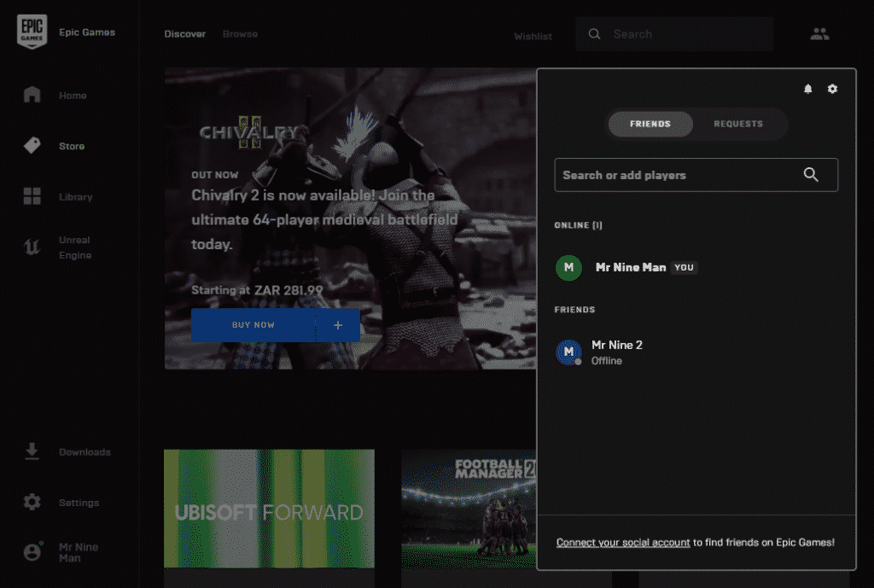This screenshot has width=874, height=588.
Task: Click the Epic Games shield logo
Action: [x=32, y=32]
